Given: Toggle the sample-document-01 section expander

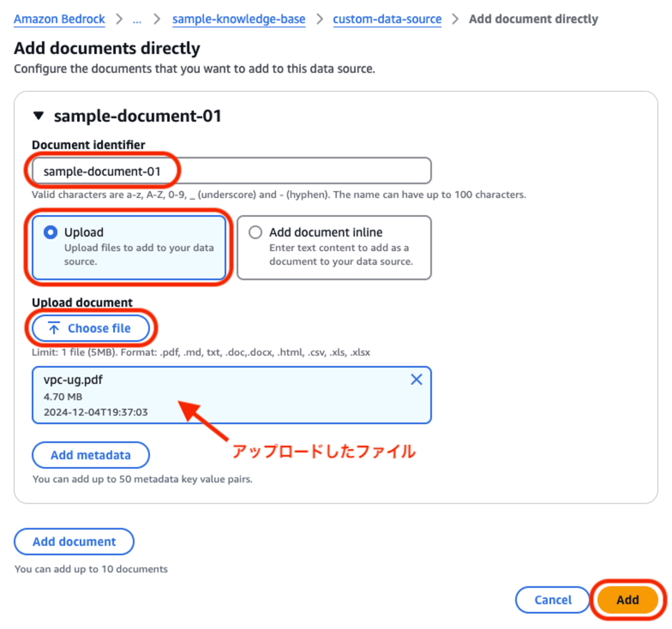Looking at the screenshot, I should click(41, 116).
